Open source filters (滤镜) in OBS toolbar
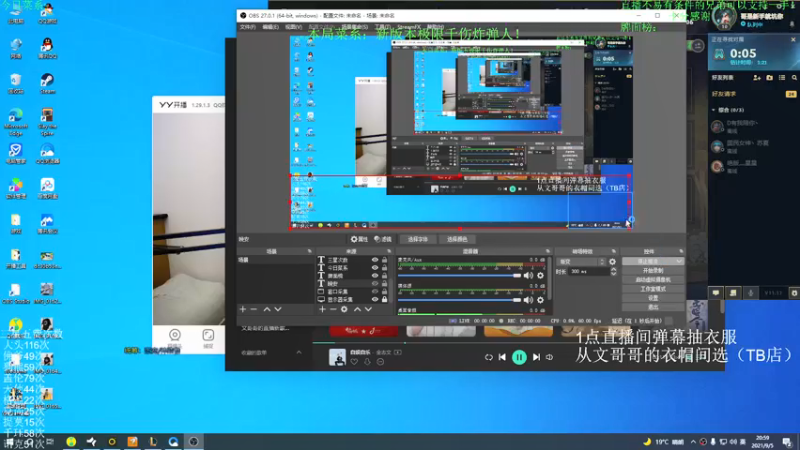800x450 pixels. click(x=383, y=239)
